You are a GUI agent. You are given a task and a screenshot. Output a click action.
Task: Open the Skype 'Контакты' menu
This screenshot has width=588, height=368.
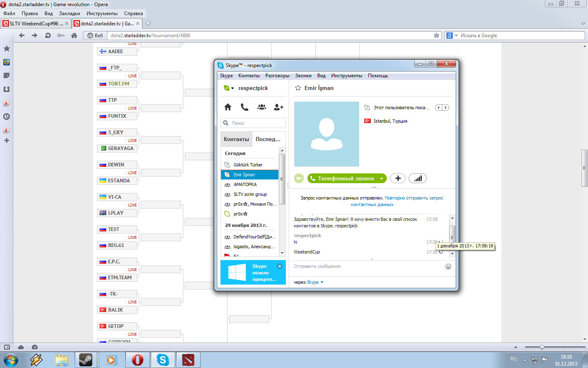tap(249, 76)
